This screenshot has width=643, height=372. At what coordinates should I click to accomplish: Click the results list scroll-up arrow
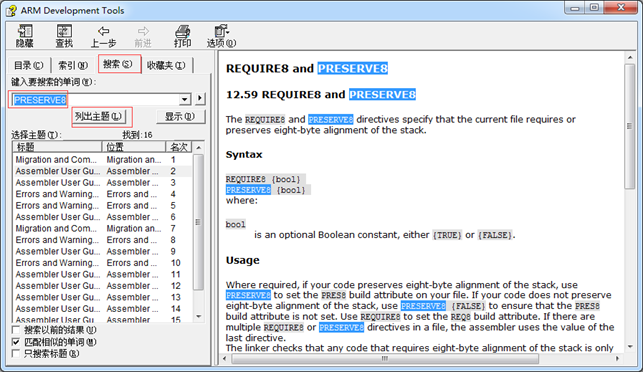click(199, 148)
